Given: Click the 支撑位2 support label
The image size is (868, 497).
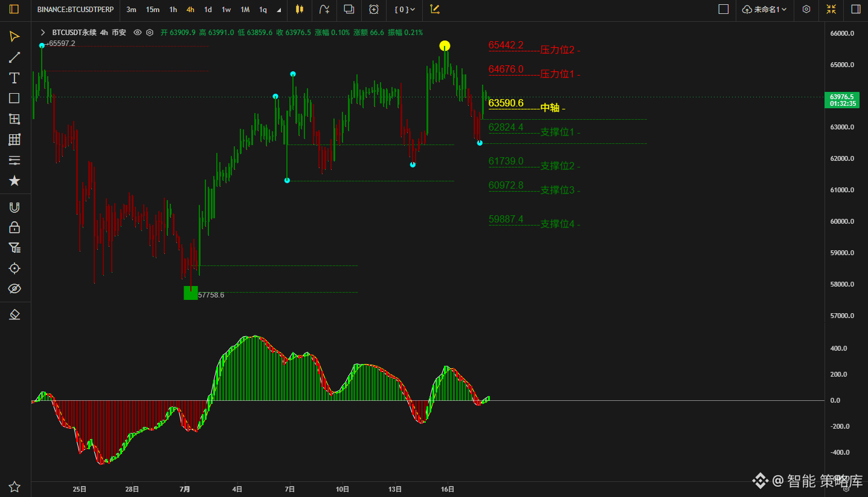Looking at the screenshot, I should 557,166.
